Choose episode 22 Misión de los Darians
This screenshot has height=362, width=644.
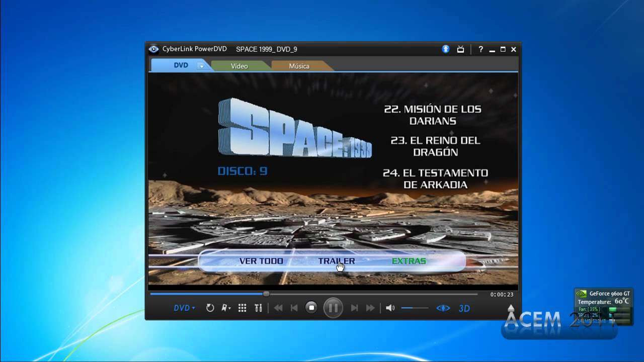[433, 115]
